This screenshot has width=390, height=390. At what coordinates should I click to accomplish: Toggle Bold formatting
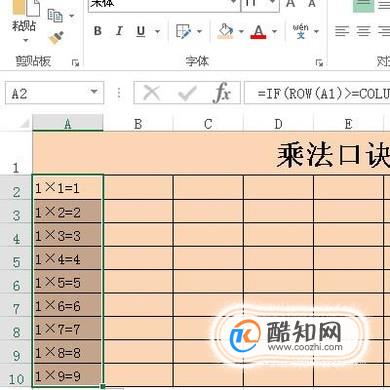(x=98, y=31)
